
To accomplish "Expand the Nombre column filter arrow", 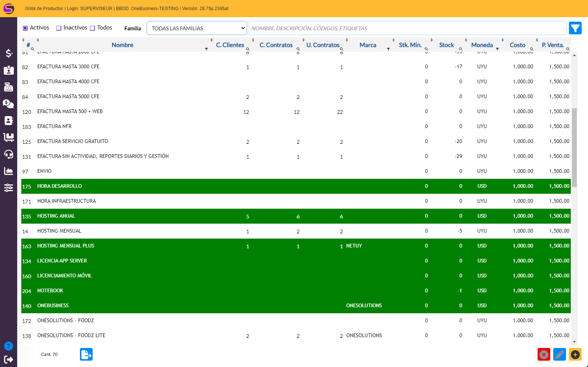I will click(x=206, y=49).
